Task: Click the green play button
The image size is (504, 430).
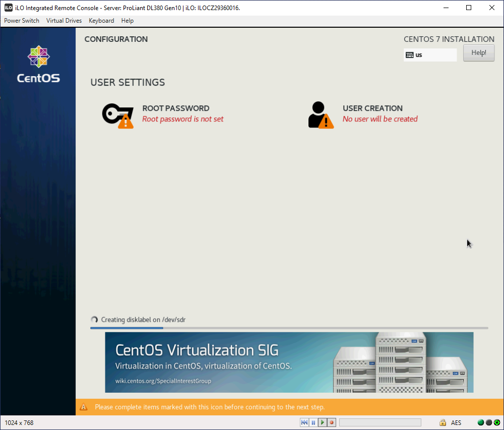Action: (x=323, y=422)
